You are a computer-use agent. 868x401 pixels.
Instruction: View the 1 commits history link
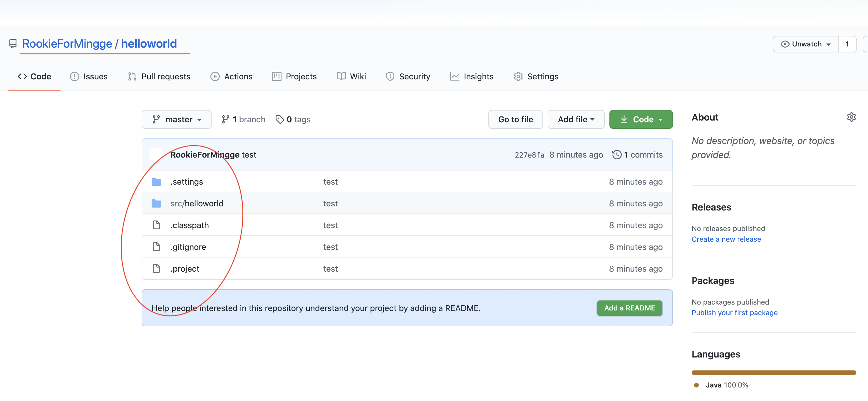click(x=637, y=154)
